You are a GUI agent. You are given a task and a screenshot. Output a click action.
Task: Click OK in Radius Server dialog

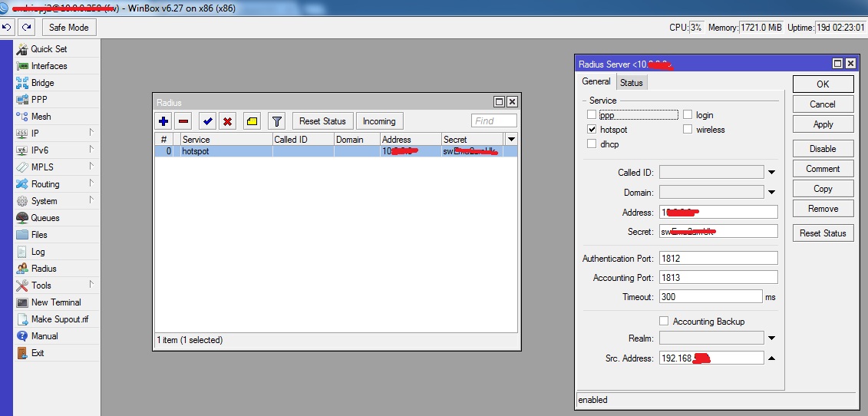[823, 84]
